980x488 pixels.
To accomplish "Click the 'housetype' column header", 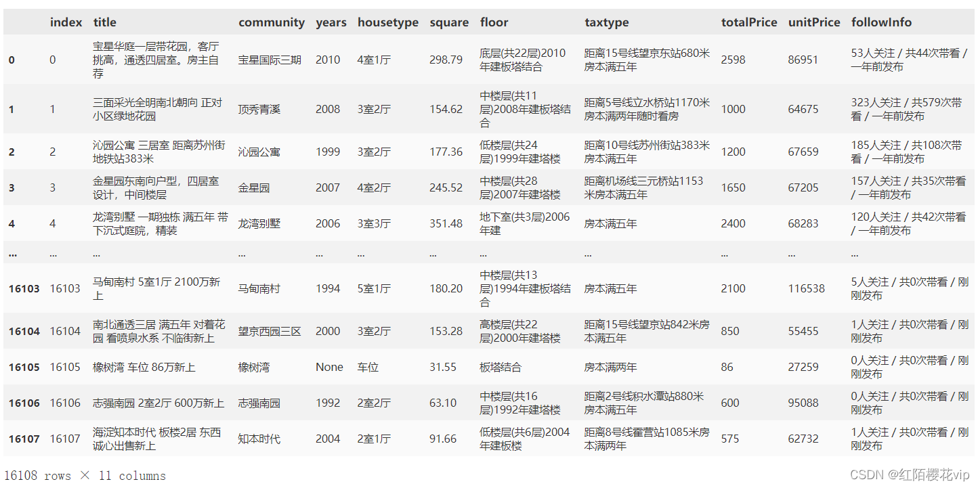I will tap(388, 22).
